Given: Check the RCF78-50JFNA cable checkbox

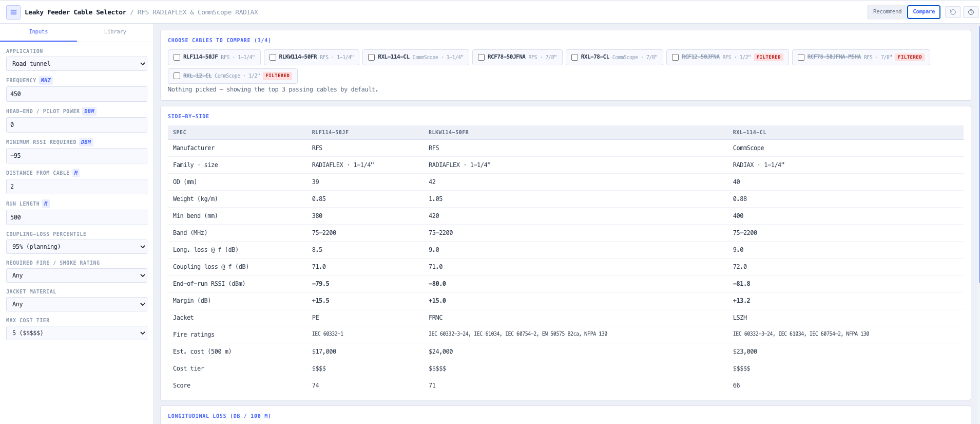Looking at the screenshot, I should [x=481, y=57].
